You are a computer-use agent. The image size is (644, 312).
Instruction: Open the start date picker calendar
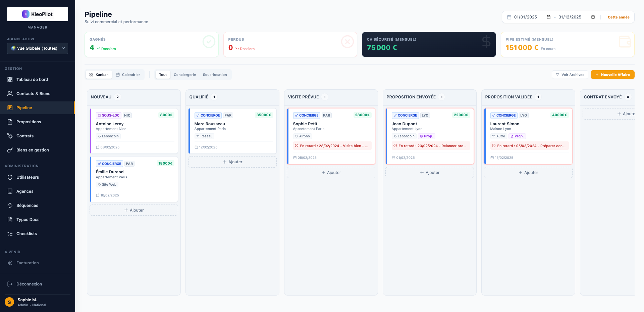(x=548, y=17)
